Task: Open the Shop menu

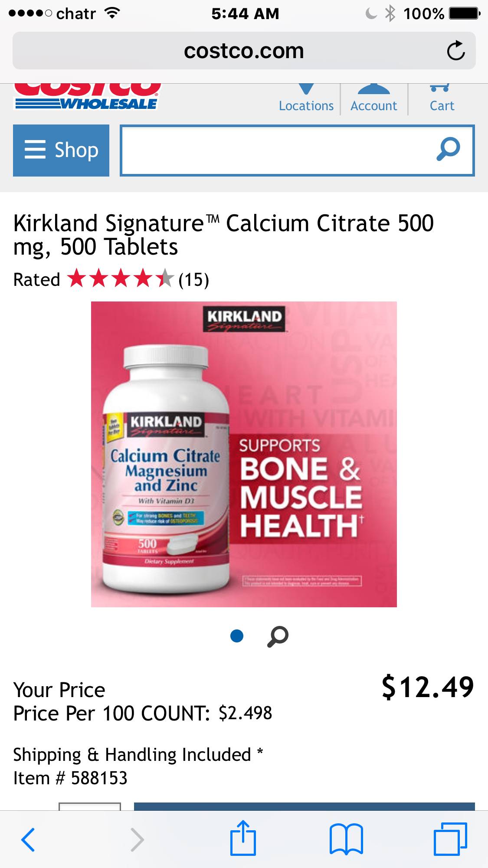Action: (x=61, y=151)
